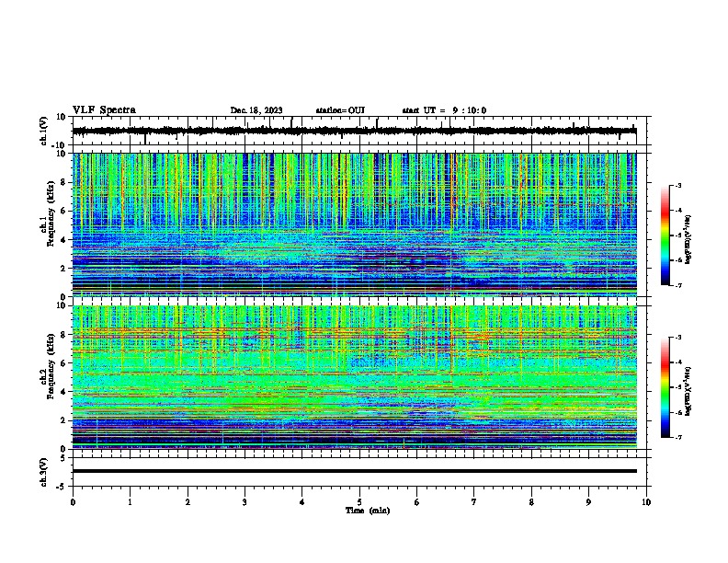
Task: Click the -4 tick on ch.2 colorbar
Action: 678,362
